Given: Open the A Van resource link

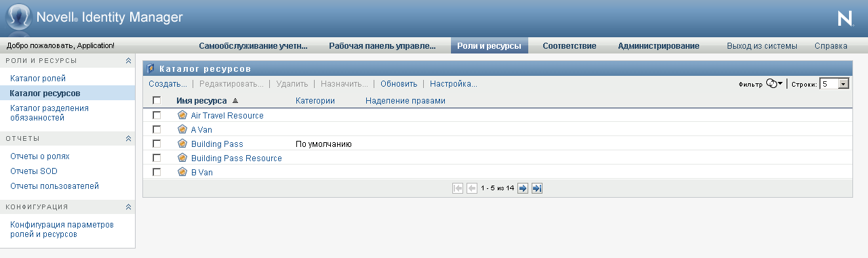Looking at the screenshot, I should pos(202,130).
